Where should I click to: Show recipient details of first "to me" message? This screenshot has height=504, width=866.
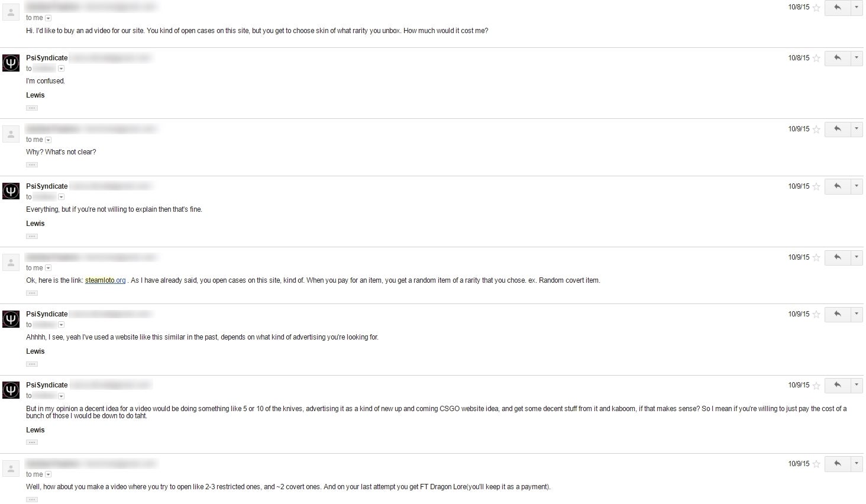click(x=49, y=18)
